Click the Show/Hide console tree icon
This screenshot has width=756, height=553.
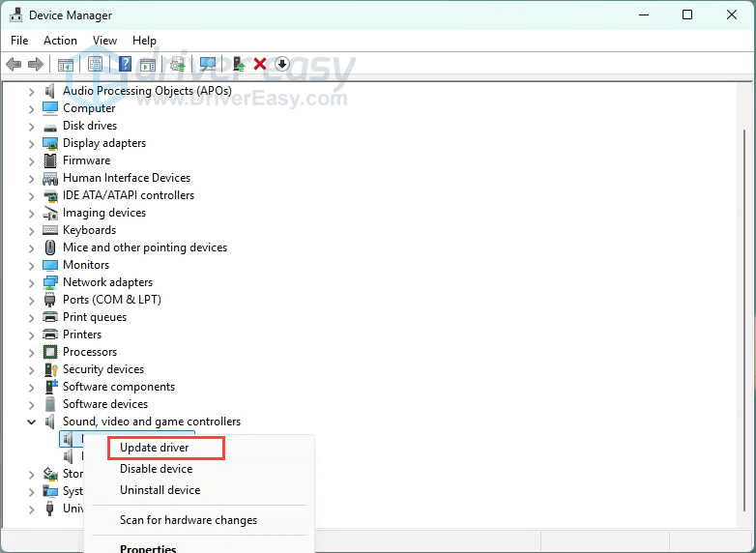tap(66, 64)
